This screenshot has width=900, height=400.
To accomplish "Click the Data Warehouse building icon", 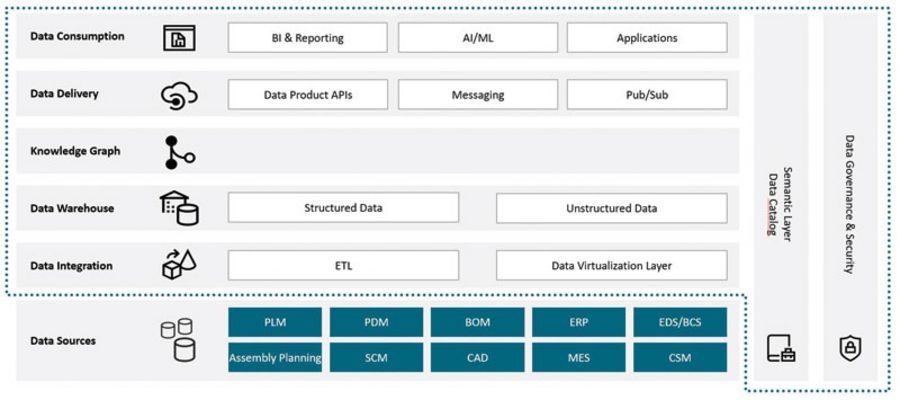I will (180, 208).
